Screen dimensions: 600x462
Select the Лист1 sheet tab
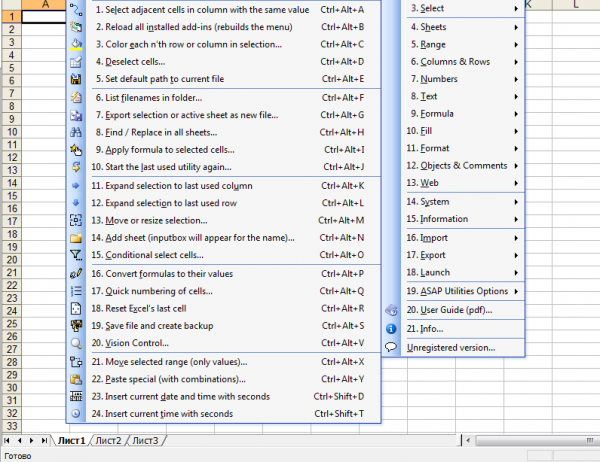click(72, 441)
